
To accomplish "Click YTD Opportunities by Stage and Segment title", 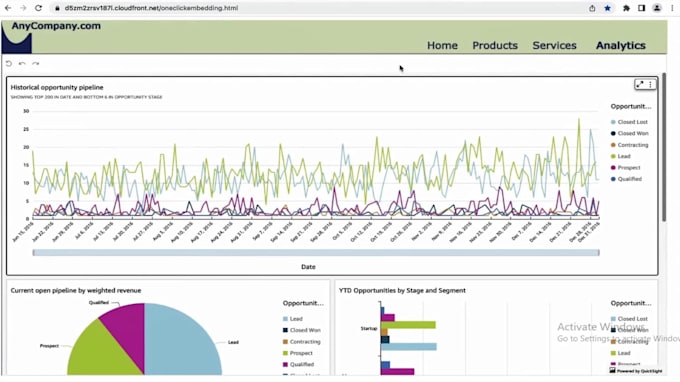I will (402, 290).
